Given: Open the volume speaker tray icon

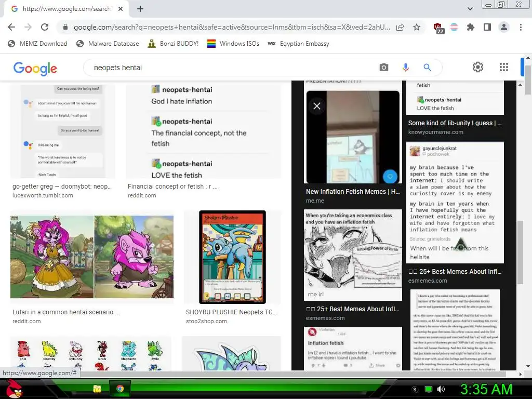Looking at the screenshot, I should tap(441, 389).
